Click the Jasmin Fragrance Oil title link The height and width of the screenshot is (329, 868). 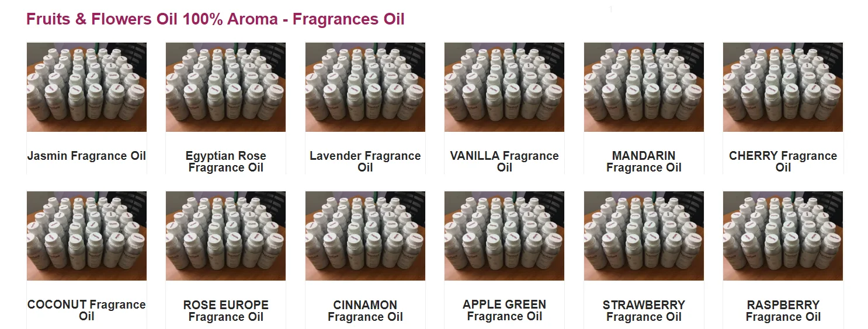pos(86,156)
